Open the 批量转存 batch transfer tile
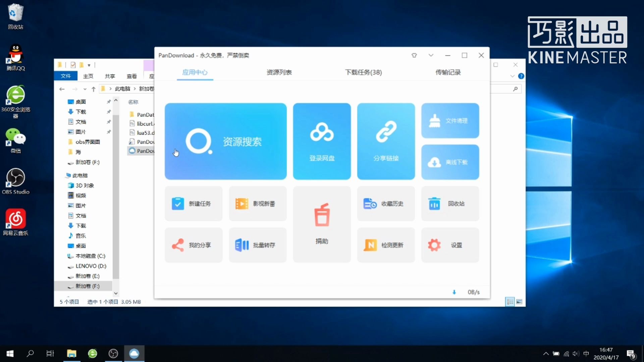This screenshot has height=362, width=644. click(257, 245)
